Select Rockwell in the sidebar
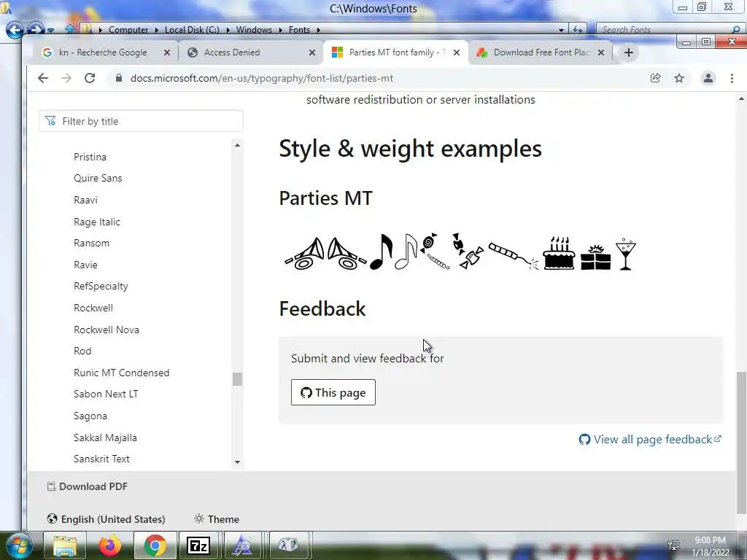Screen dimensions: 747x560 pyautogui.click(x=93, y=308)
